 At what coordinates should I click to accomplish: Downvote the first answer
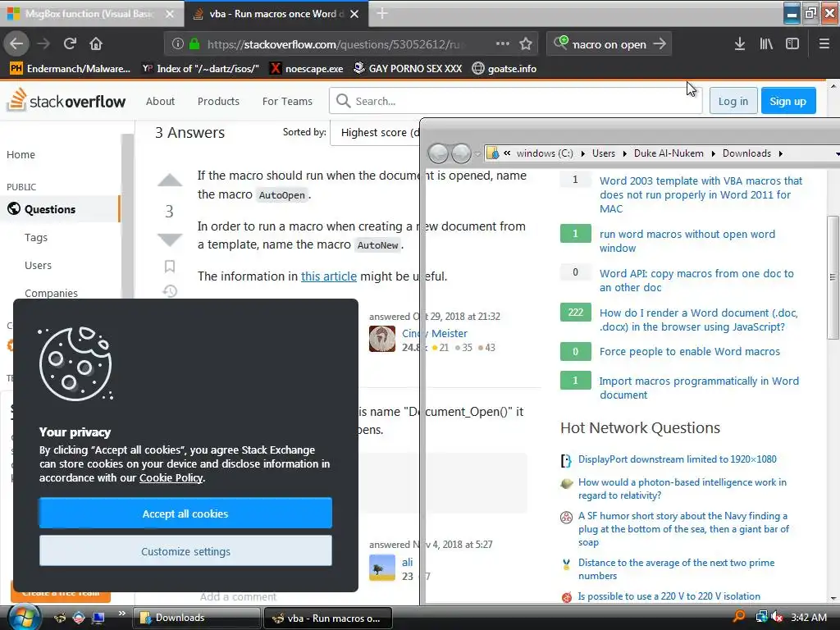[169, 240]
